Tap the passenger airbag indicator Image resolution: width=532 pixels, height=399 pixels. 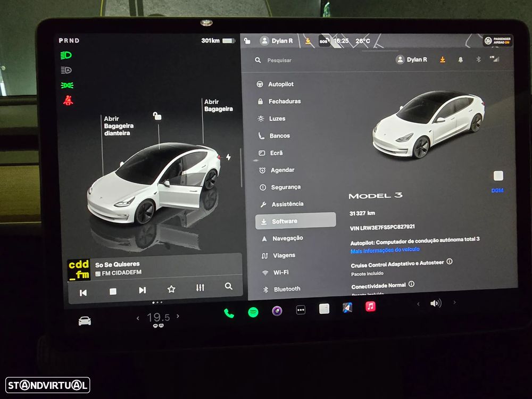pyautogui.click(x=498, y=41)
